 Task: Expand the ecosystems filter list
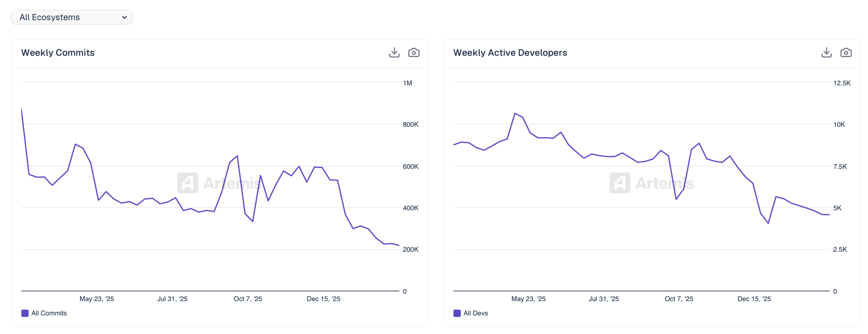(72, 17)
